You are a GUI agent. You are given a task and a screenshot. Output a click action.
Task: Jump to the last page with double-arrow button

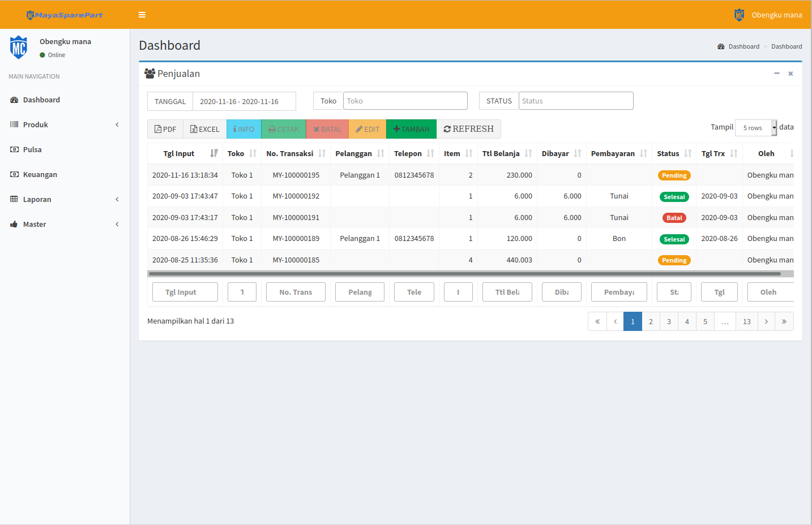point(784,321)
